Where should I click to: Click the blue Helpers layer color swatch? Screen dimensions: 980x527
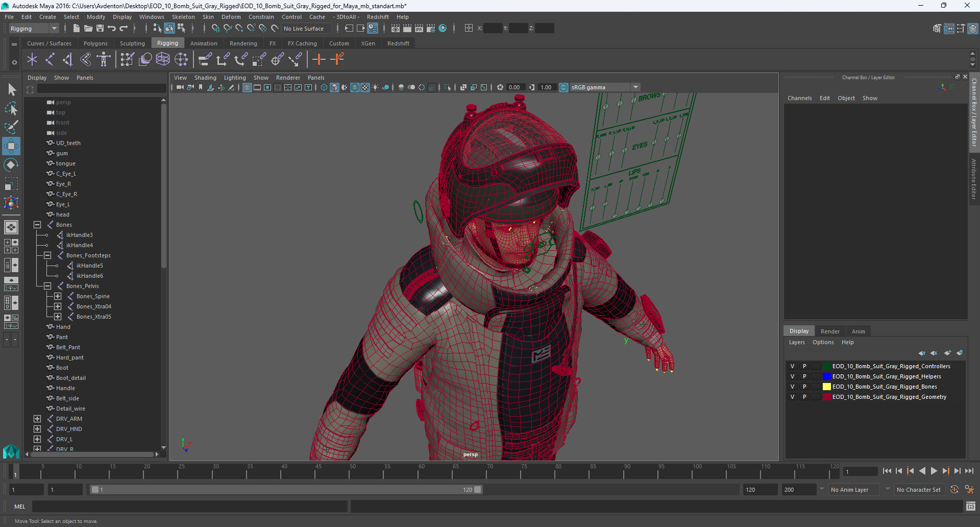click(x=827, y=376)
